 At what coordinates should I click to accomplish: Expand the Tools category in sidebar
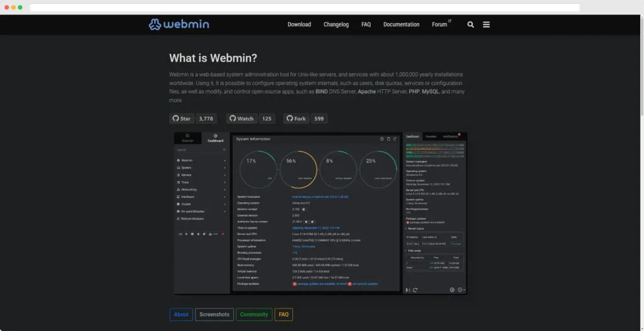pyautogui.click(x=201, y=182)
